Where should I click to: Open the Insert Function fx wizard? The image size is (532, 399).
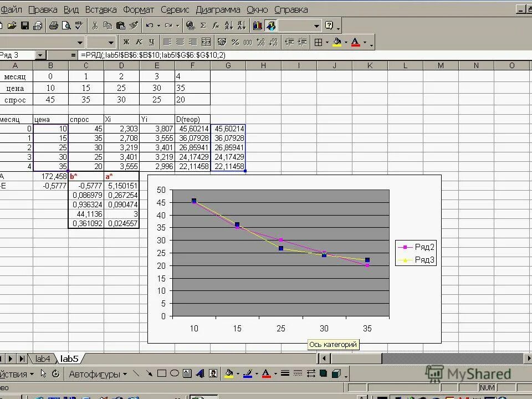216,25
